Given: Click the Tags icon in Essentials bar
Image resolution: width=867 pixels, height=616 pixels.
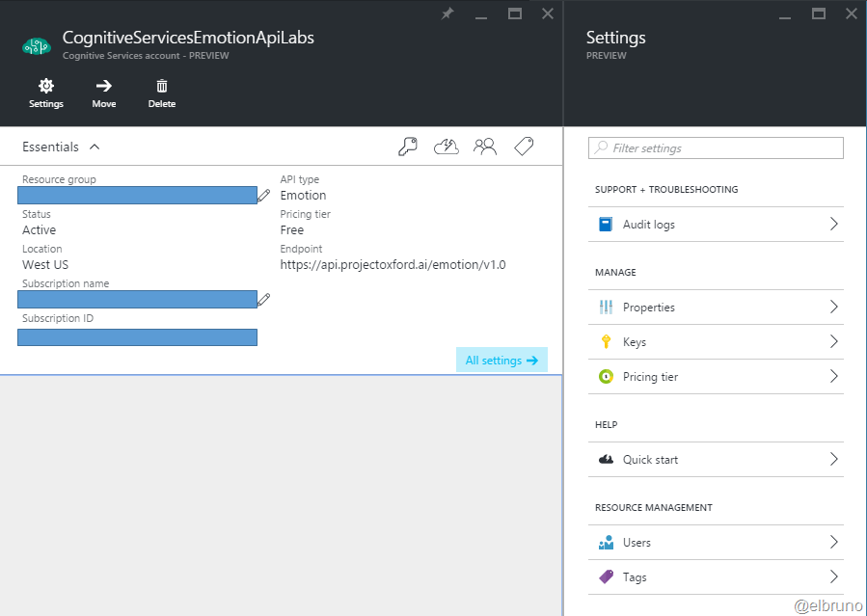Looking at the screenshot, I should pos(524,147).
